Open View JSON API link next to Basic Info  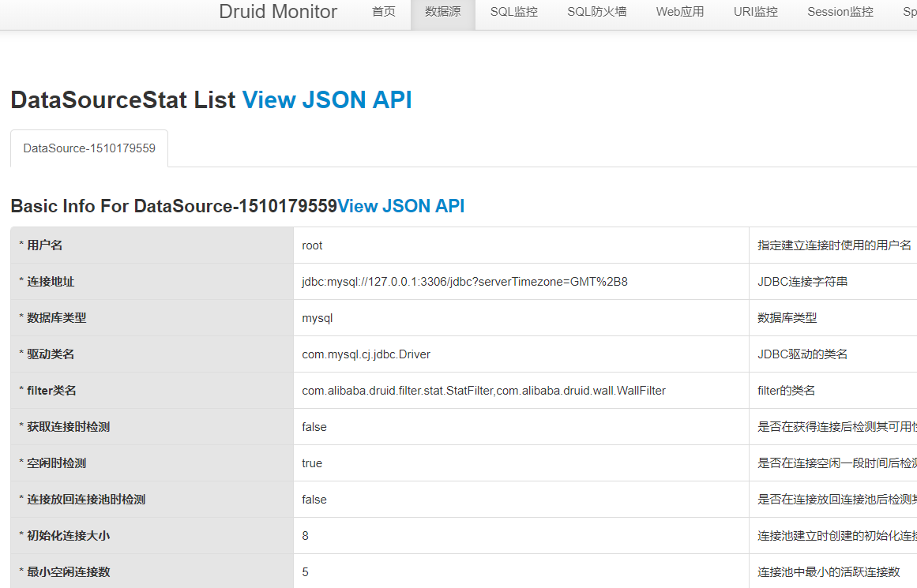(400, 206)
